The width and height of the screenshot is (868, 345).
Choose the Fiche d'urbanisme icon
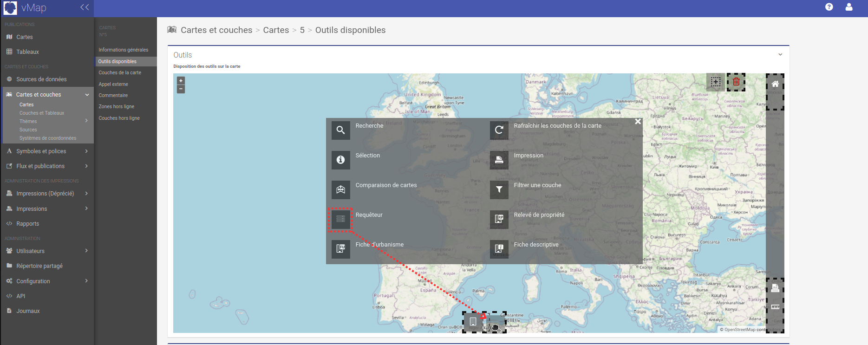[340, 248]
